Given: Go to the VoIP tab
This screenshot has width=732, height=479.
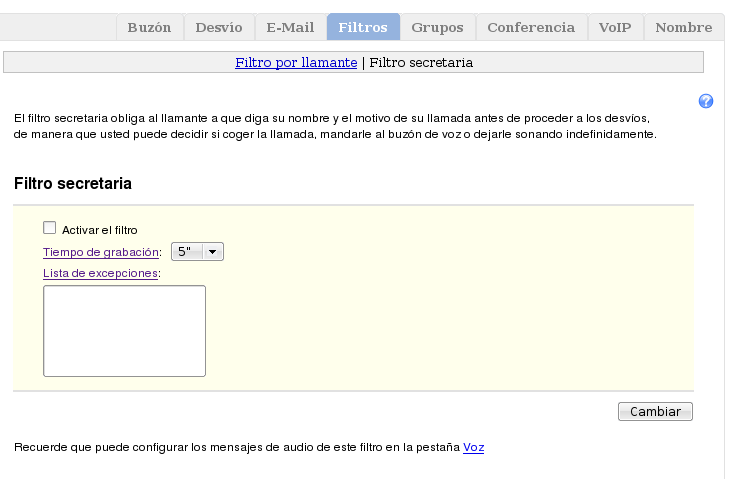Looking at the screenshot, I should click(615, 27).
